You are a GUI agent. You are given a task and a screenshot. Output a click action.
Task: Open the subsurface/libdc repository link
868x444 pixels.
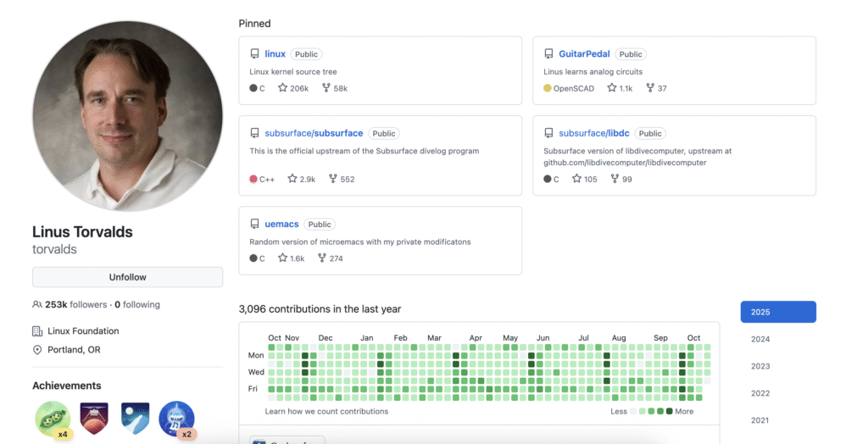point(593,133)
